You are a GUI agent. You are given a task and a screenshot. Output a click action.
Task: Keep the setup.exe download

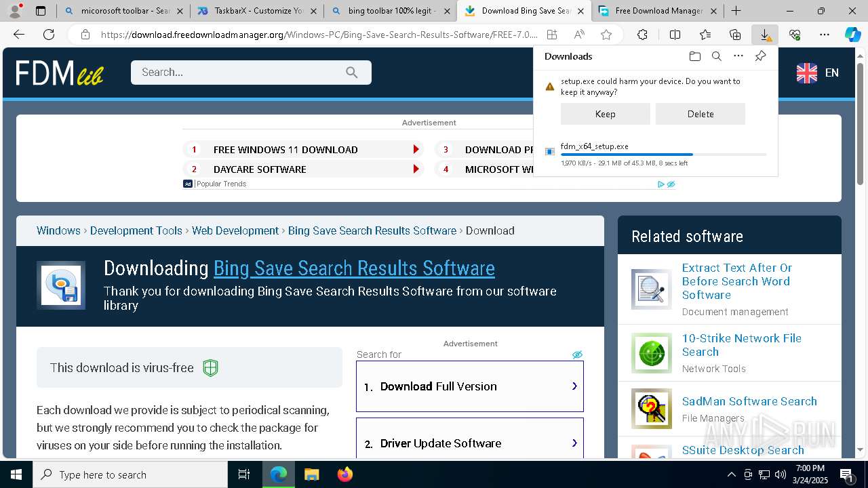coord(606,114)
